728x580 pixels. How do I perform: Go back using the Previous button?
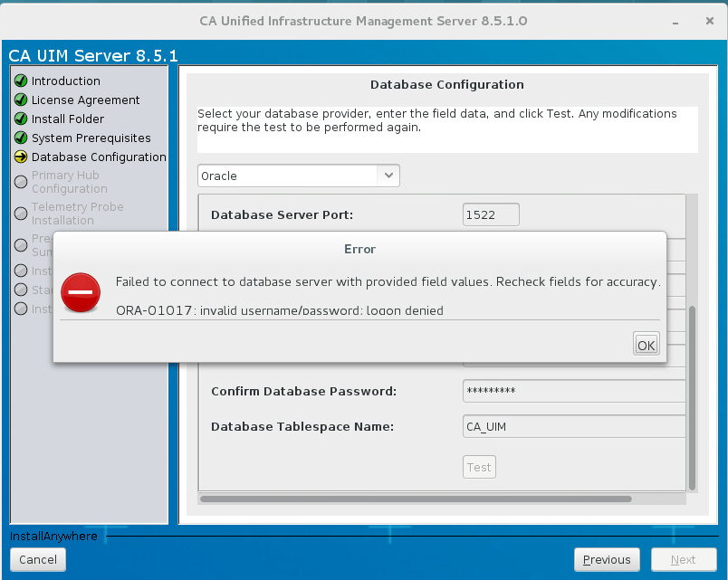(x=607, y=559)
